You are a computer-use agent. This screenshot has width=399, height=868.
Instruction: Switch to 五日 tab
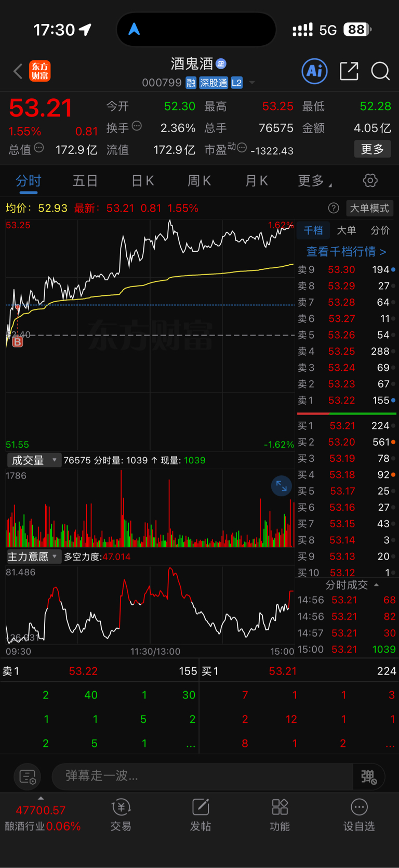point(85,180)
